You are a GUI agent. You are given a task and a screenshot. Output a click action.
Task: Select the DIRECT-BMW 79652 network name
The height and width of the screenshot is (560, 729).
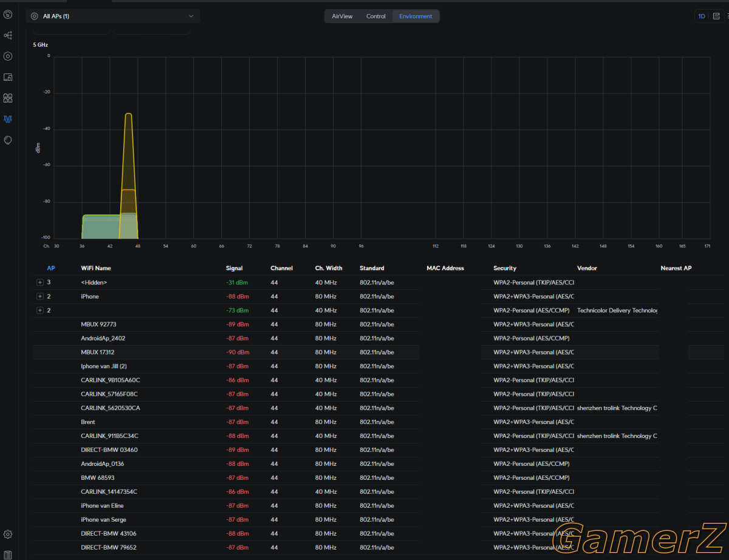[109, 548]
